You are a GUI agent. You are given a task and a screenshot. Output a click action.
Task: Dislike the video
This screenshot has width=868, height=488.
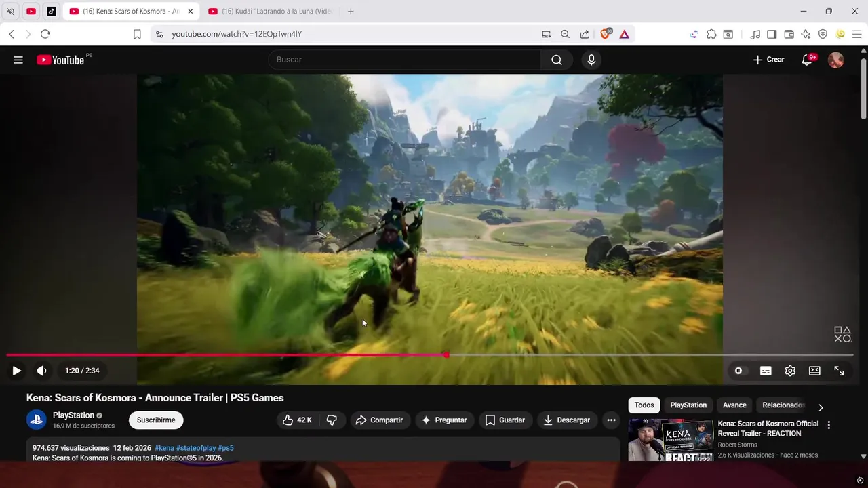pos(332,420)
